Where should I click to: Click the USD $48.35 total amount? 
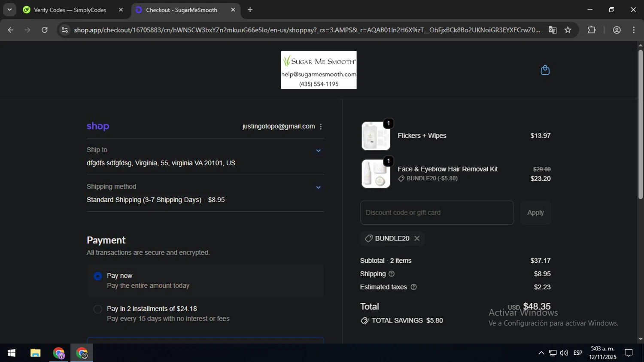coord(529,307)
